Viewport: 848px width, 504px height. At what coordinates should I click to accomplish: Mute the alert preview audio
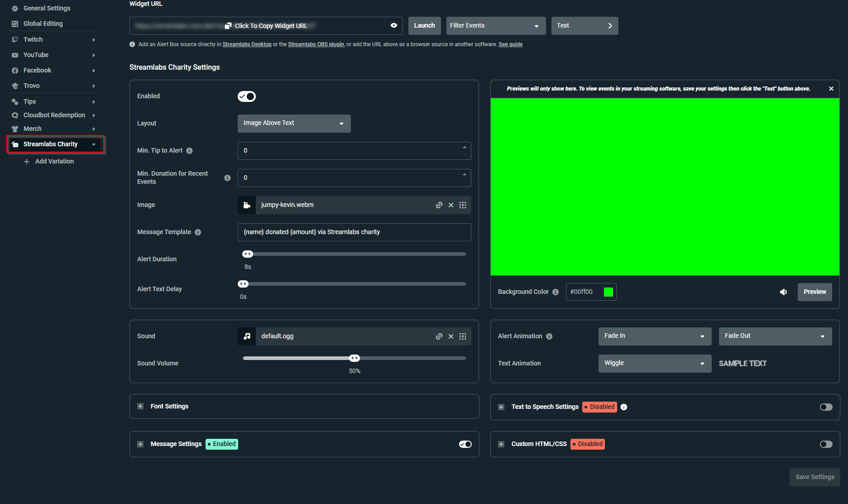784,292
